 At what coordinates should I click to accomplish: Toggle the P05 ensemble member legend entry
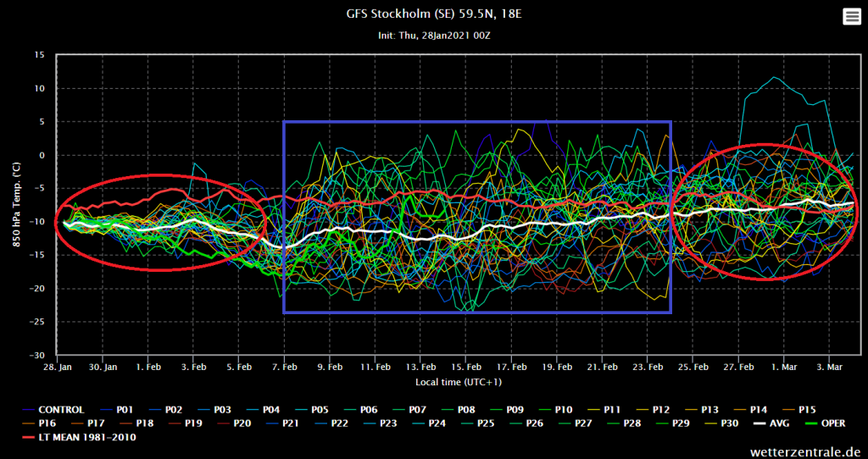coord(312,410)
